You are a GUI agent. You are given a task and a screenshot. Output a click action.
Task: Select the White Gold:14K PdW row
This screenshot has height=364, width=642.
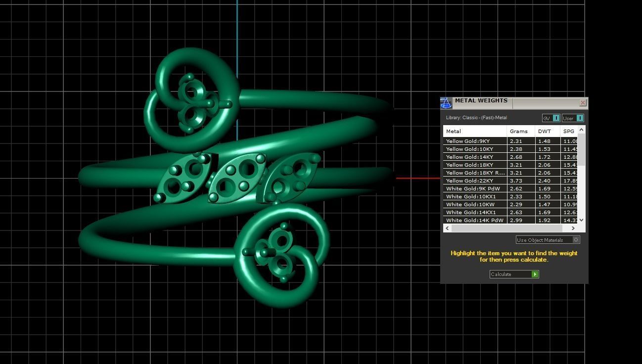pos(510,220)
